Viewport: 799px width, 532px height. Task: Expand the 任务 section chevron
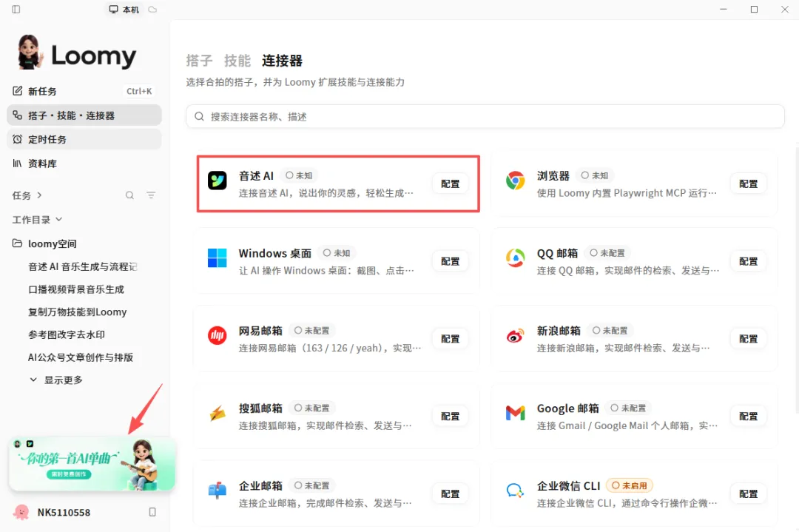pyautogui.click(x=39, y=195)
